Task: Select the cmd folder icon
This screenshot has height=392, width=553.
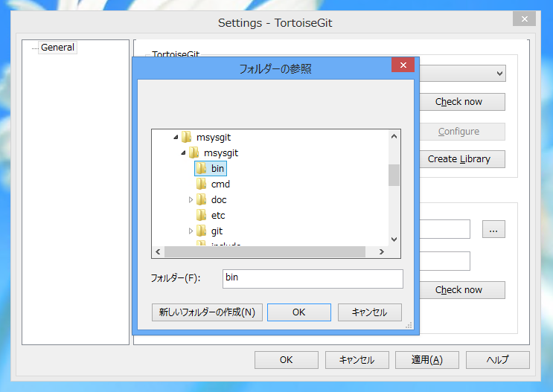Action: [x=202, y=184]
